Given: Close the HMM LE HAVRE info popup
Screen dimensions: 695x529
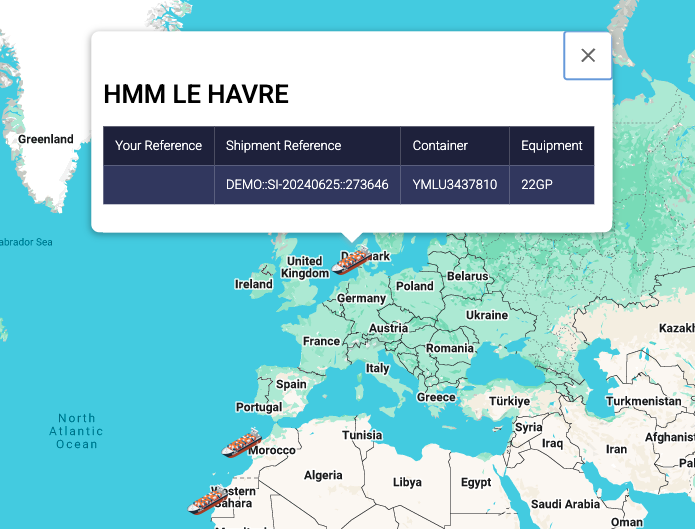Looking at the screenshot, I should [588, 55].
